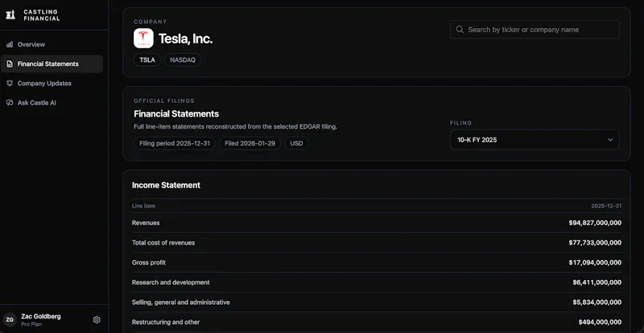Screen dimensions: 644x333
Task: Click the $94,827,000,000 revenues value
Action: pyautogui.click(x=595, y=223)
